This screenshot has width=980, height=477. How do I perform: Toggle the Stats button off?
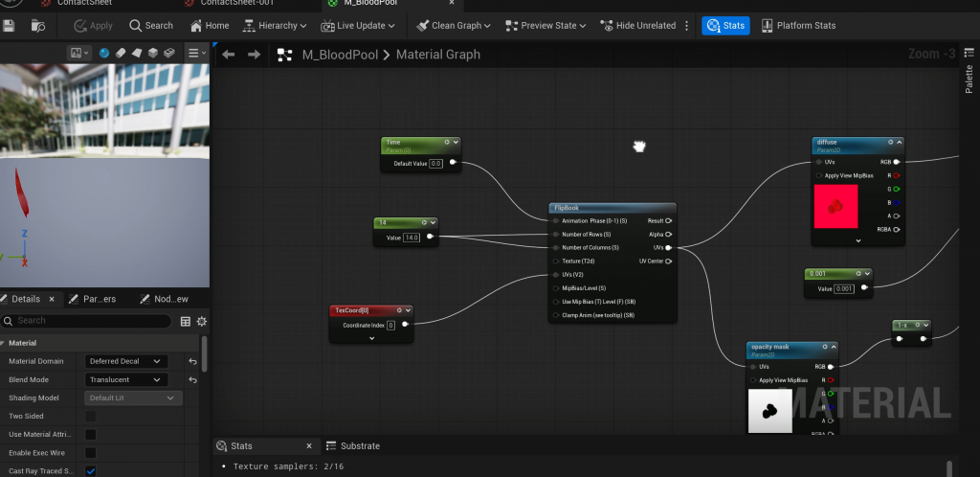tap(724, 26)
